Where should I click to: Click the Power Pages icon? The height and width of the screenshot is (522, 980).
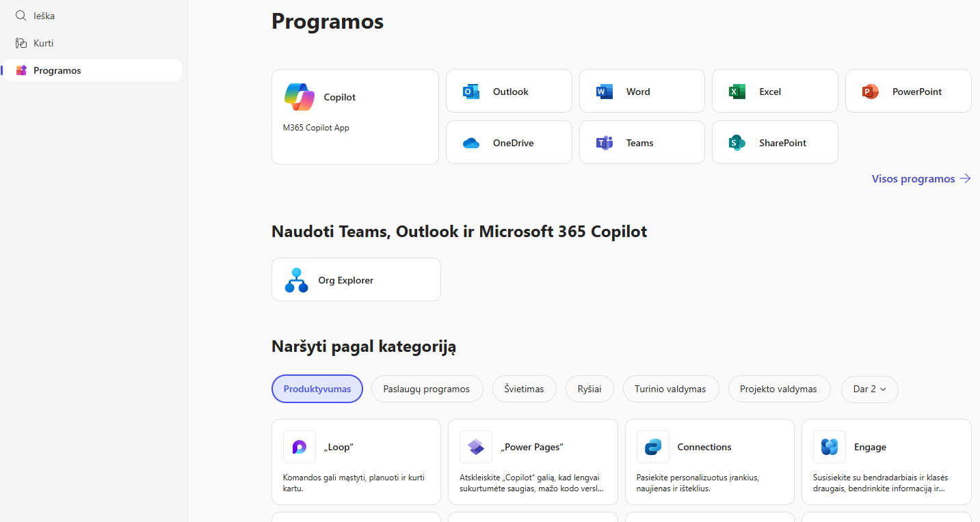(x=476, y=447)
